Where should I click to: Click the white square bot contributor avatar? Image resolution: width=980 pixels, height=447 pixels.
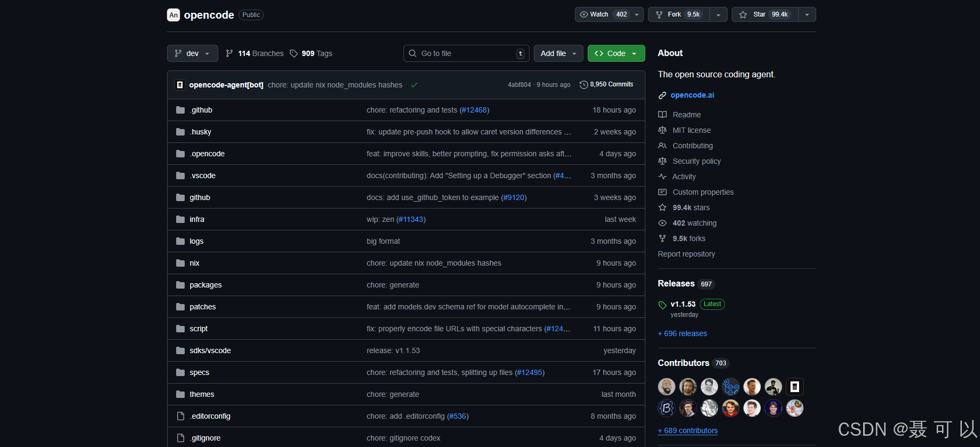tap(795, 387)
